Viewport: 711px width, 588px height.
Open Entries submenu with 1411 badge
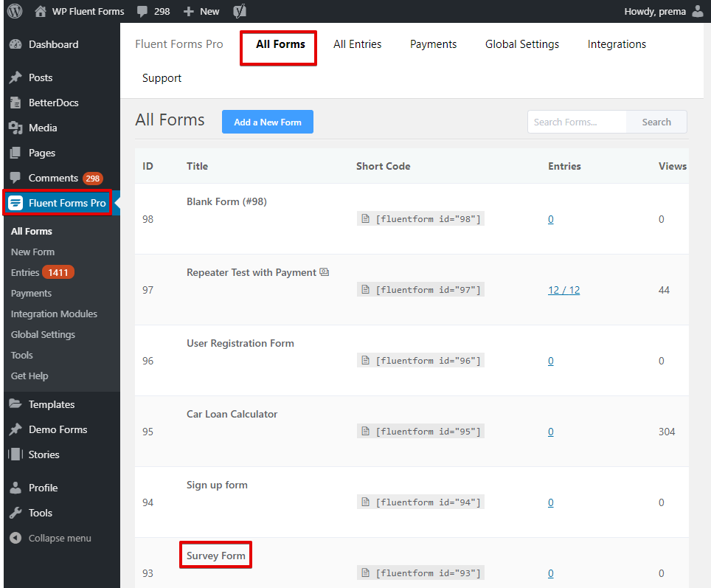click(42, 272)
